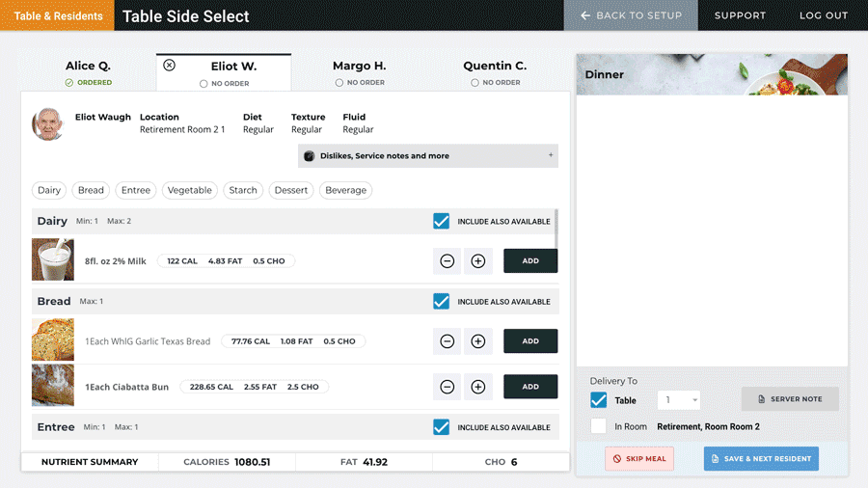Switch to Margo H. resident tab
This screenshot has height=488, width=868.
pos(359,72)
